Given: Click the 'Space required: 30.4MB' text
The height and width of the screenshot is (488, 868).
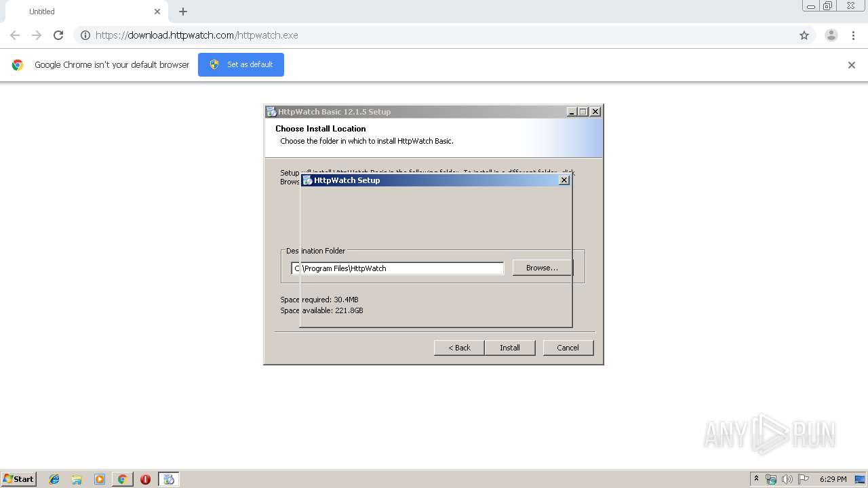Looking at the screenshot, I should (x=319, y=300).
